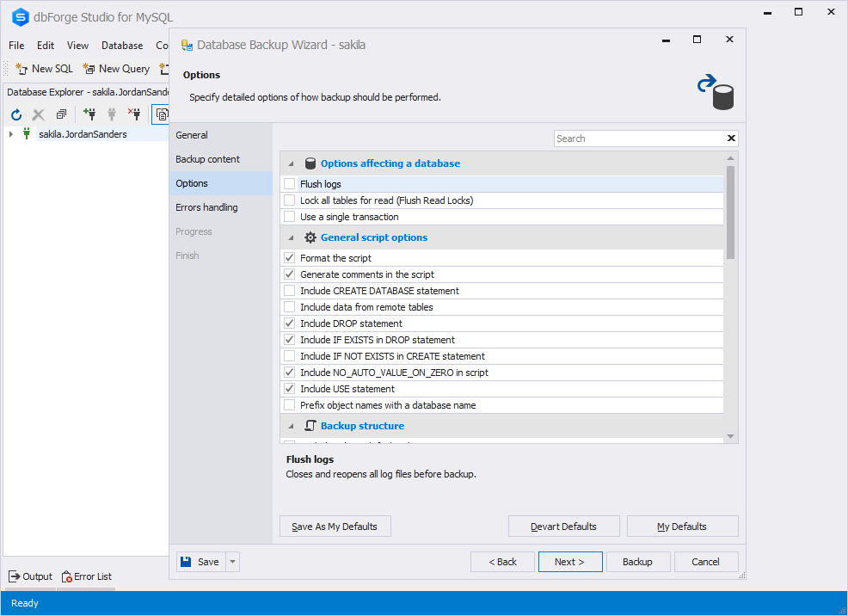
Task: Click the delete X icon in Database Explorer
Action: point(38,114)
